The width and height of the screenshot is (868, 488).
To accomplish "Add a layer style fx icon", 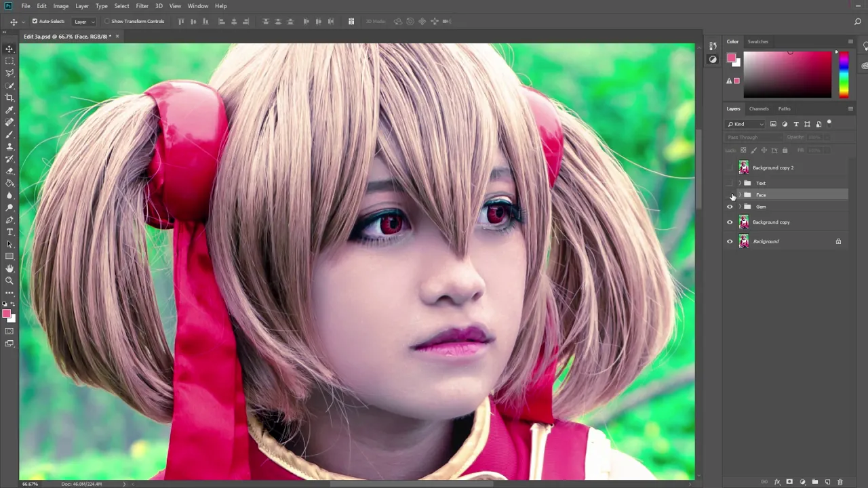I will point(777,482).
